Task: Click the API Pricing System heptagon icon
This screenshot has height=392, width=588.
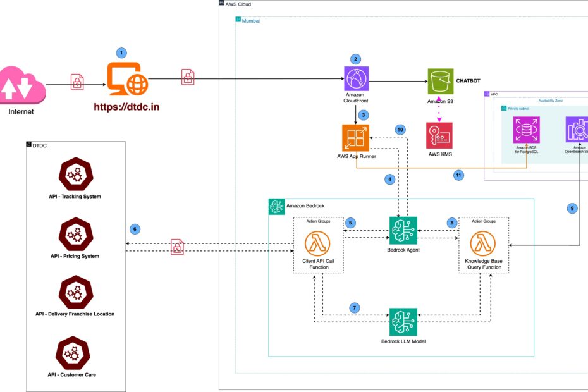Action: coord(76,234)
